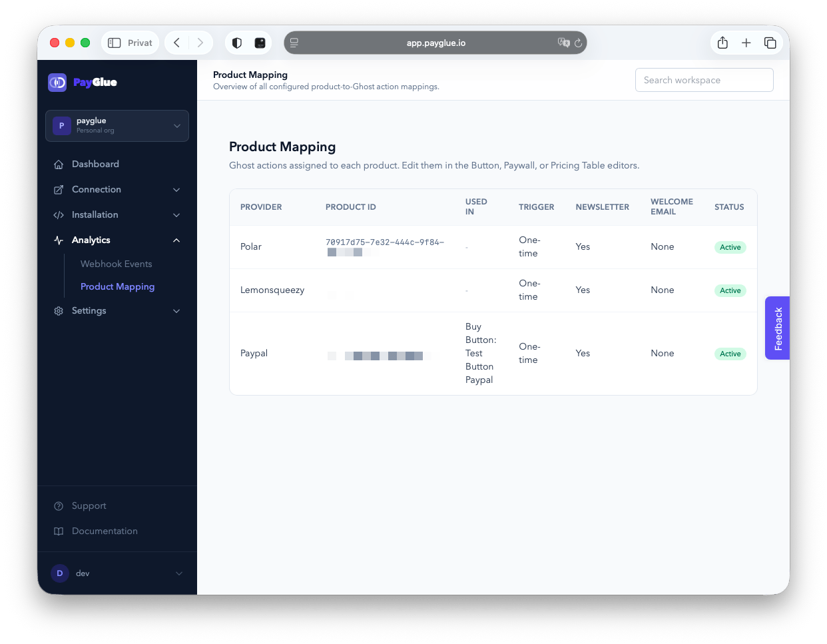
Task: Open the Dashboard menu item
Action: click(117, 164)
